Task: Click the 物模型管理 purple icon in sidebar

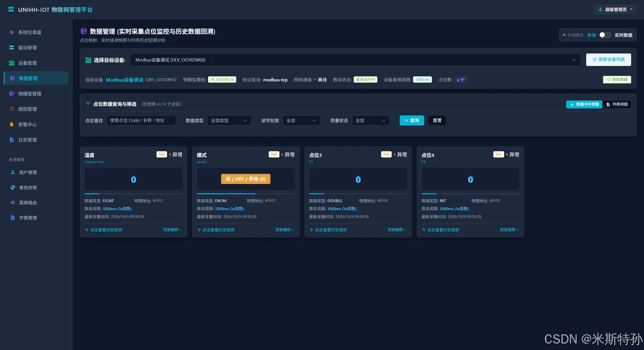Action: click(11, 93)
